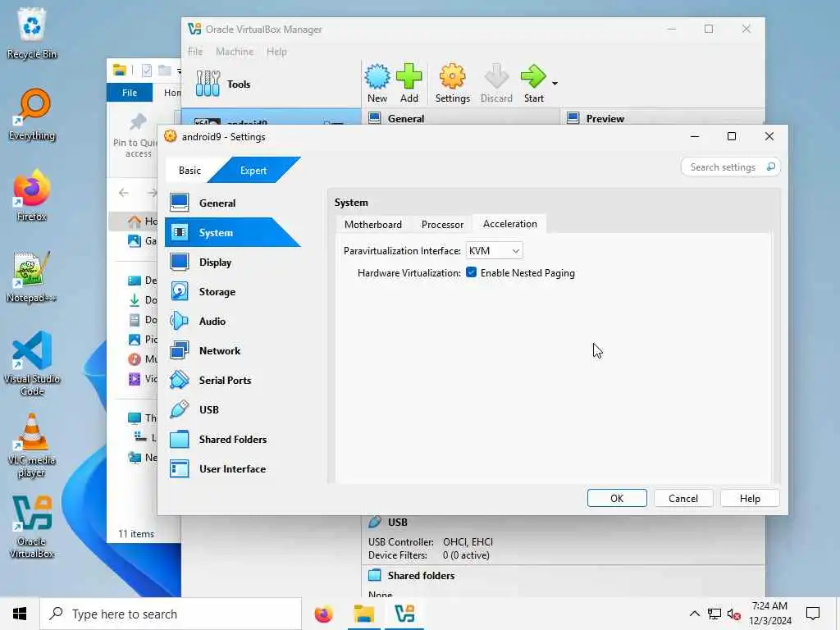The image size is (840, 630).
Task: Click the File Explorer taskbar icon
Action: point(364,614)
